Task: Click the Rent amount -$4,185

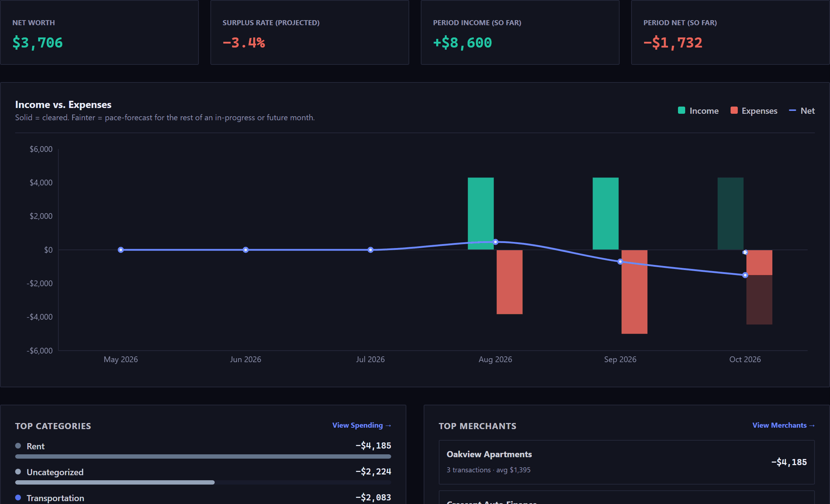Action: coord(373,446)
